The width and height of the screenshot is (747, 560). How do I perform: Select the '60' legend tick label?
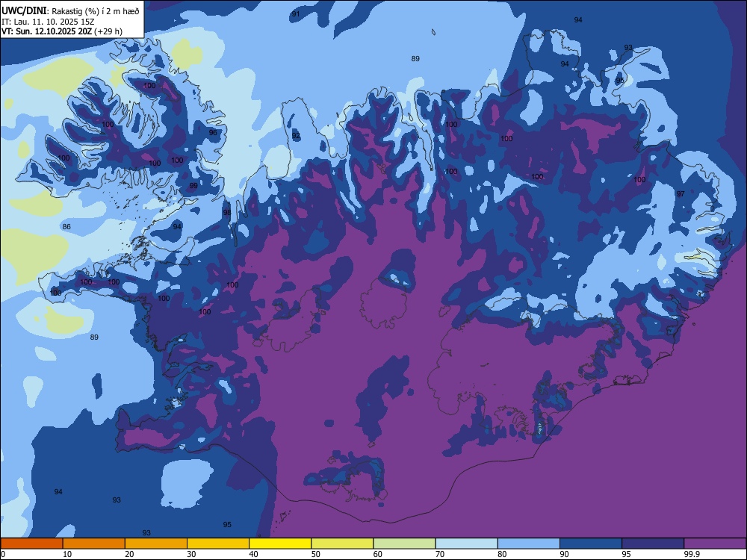click(378, 554)
